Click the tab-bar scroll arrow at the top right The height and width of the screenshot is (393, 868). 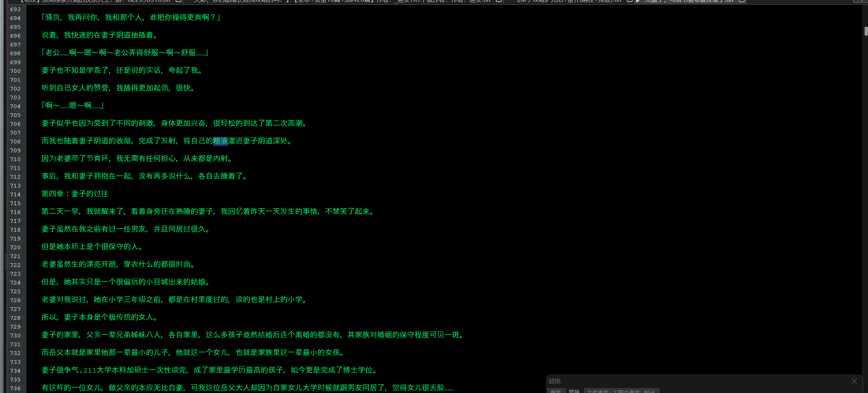pyautogui.click(x=858, y=1)
